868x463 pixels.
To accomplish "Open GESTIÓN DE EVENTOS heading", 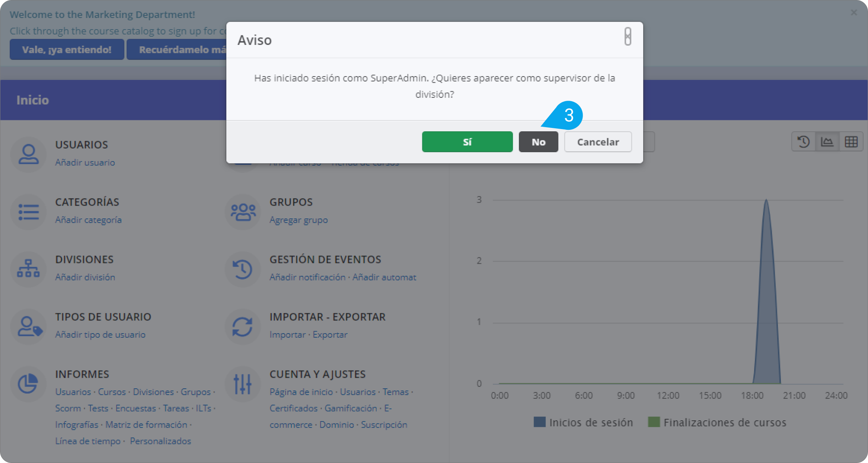I will coord(325,259).
